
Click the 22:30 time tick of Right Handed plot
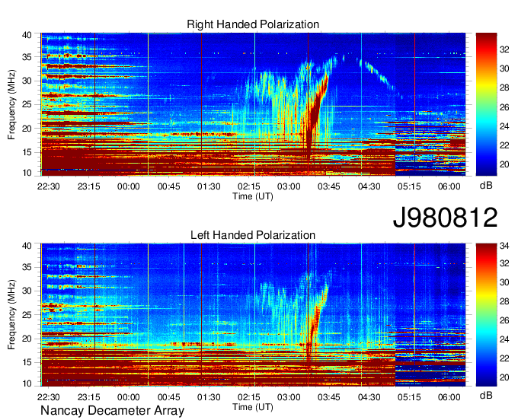[x=49, y=186]
